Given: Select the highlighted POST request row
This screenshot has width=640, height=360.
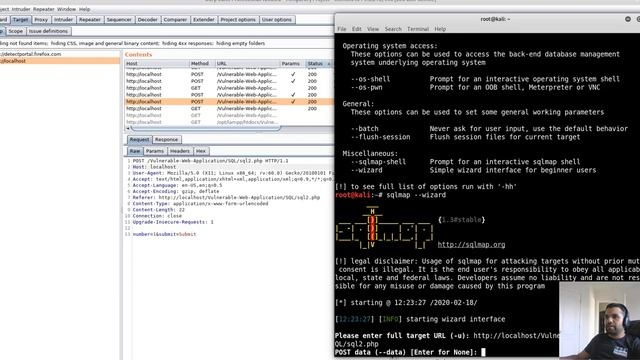Looking at the screenshot, I should click(229, 102).
